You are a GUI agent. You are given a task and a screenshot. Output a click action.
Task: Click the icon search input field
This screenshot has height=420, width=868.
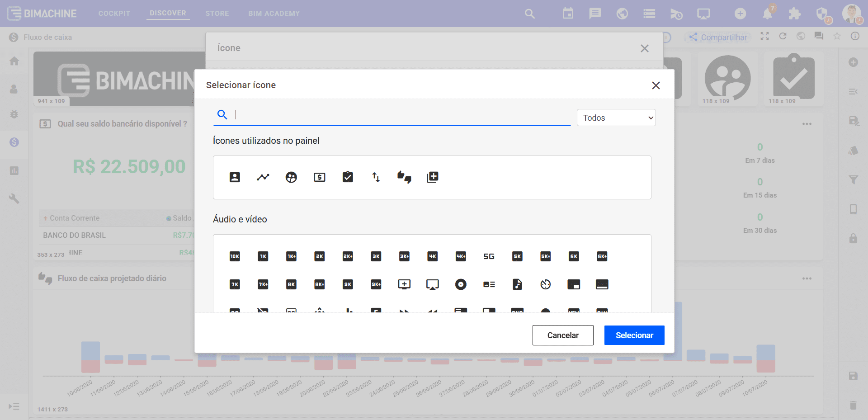(402, 115)
